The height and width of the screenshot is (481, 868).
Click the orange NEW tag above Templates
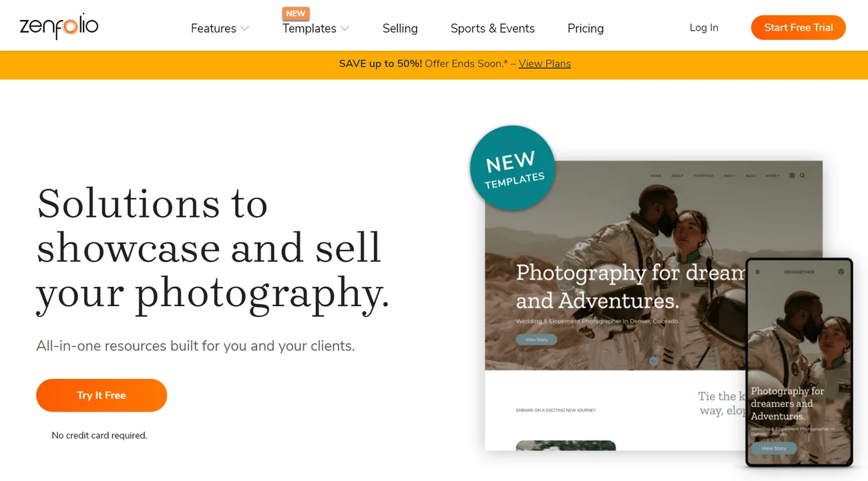coord(295,13)
